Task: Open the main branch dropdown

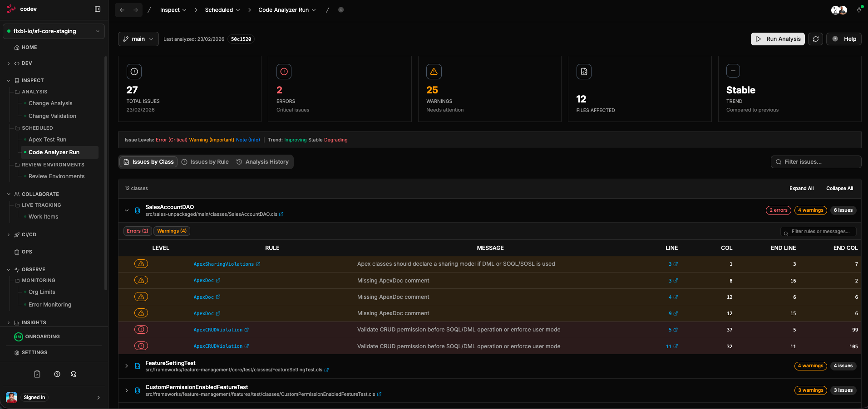Action: tap(138, 39)
